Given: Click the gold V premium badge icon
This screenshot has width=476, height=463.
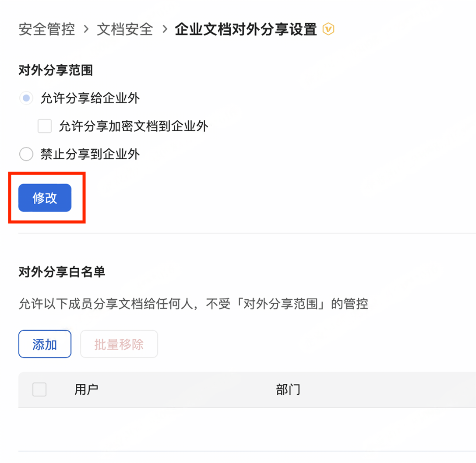Looking at the screenshot, I should click(x=328, y=29).
